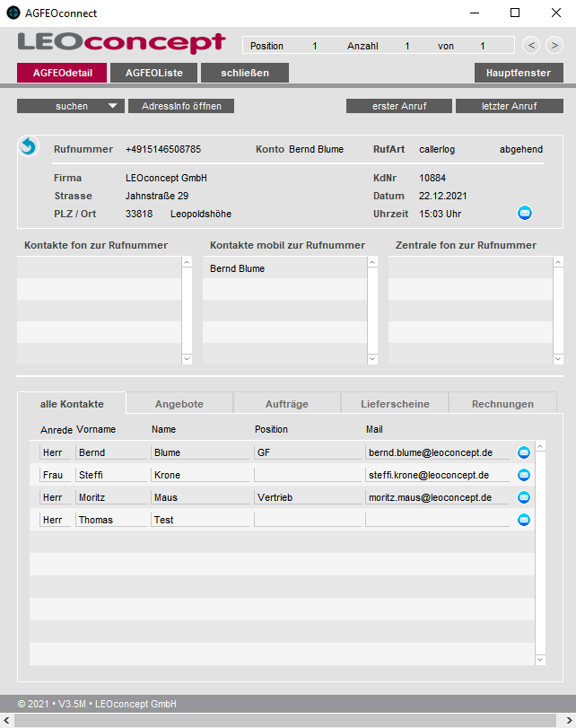Click the schließen button

pyautogui.click(x=245, y=73)
